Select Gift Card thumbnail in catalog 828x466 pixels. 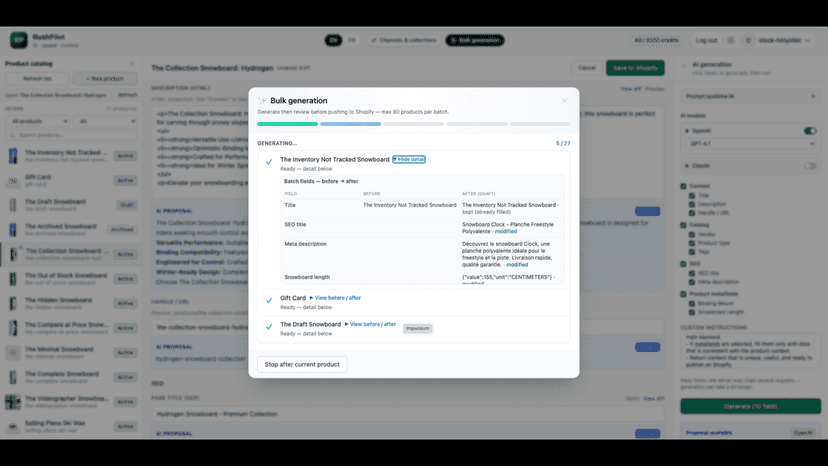pos(13,181)
